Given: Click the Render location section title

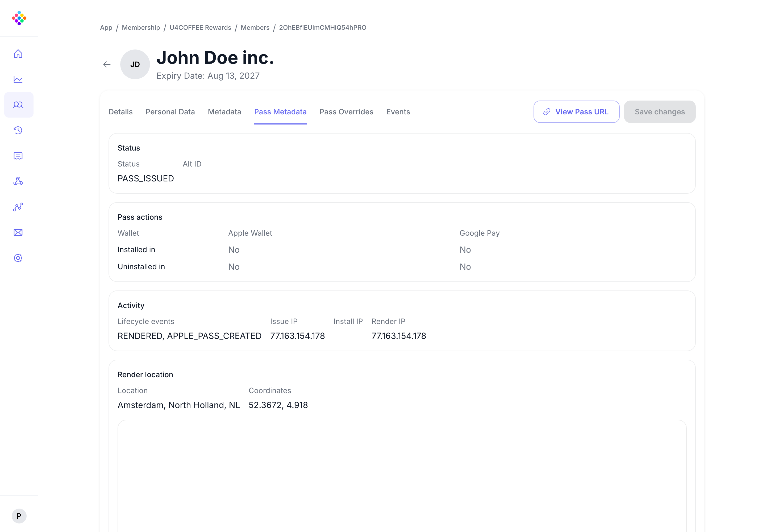Looking at the screenshot, I should click(145, 375).
